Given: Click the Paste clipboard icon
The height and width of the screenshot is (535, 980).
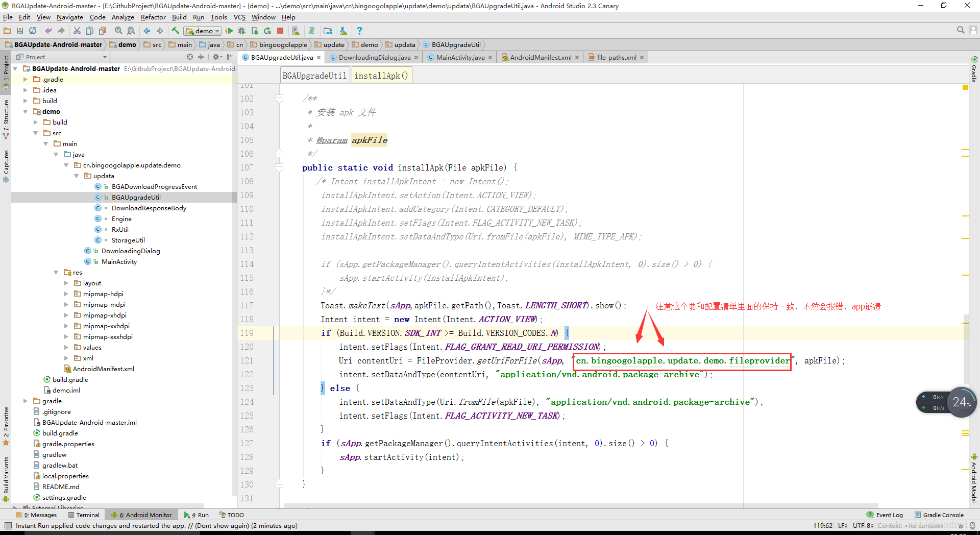Looking at the screenshot, I should [x=103, y=31].
